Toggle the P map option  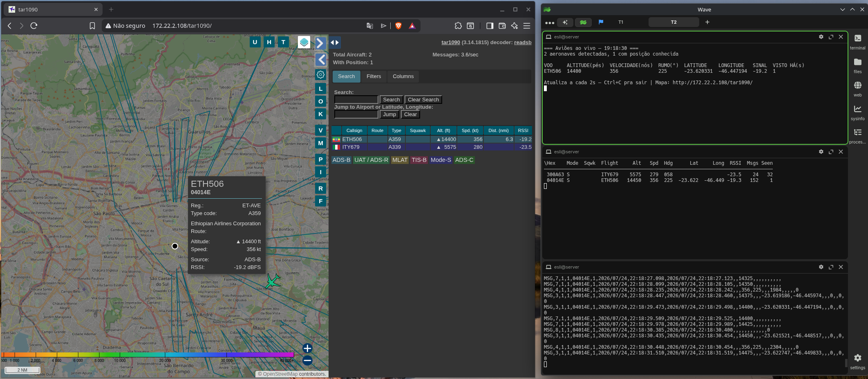pos(321,159)
